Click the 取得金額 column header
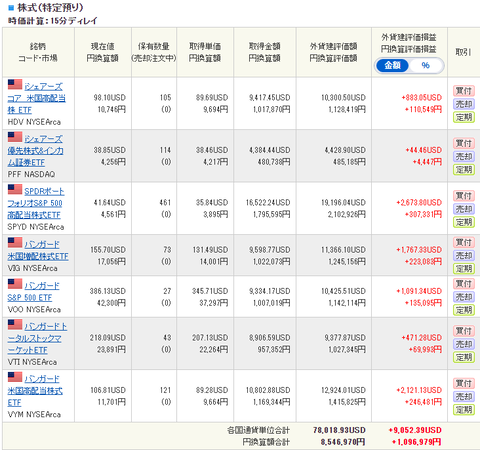Screen dimensions: 480x450 click(265, 52)
